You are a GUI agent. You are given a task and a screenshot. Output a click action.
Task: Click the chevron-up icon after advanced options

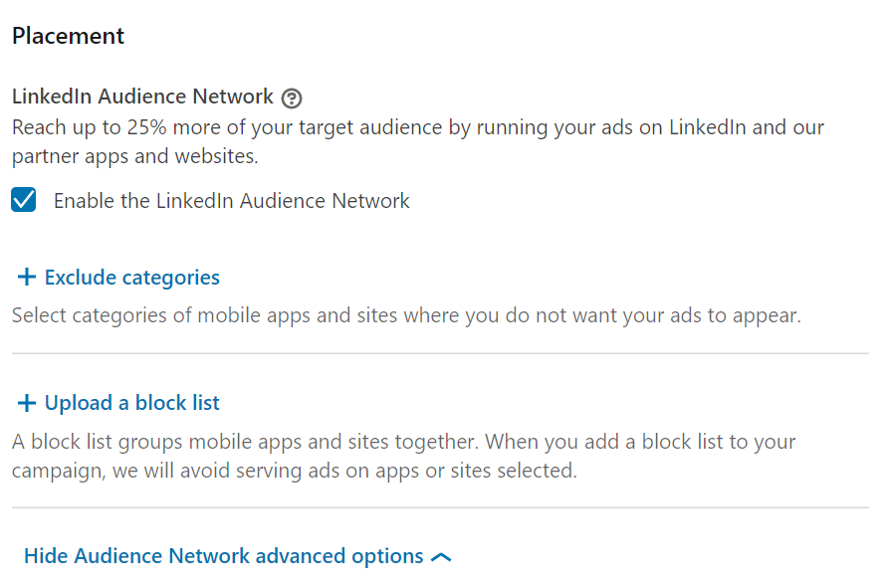point(441,557)
